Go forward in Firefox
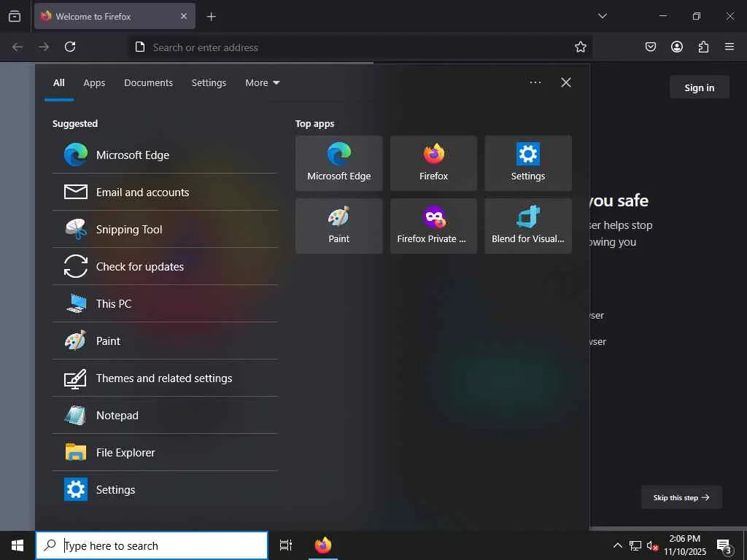747x560 pixels. [x=44, y=47]
